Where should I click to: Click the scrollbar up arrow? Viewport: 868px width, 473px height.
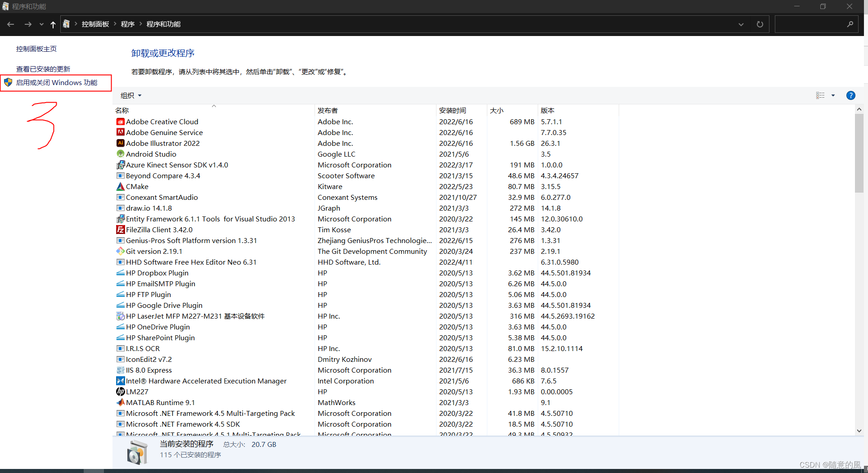(x=859, y=109)
